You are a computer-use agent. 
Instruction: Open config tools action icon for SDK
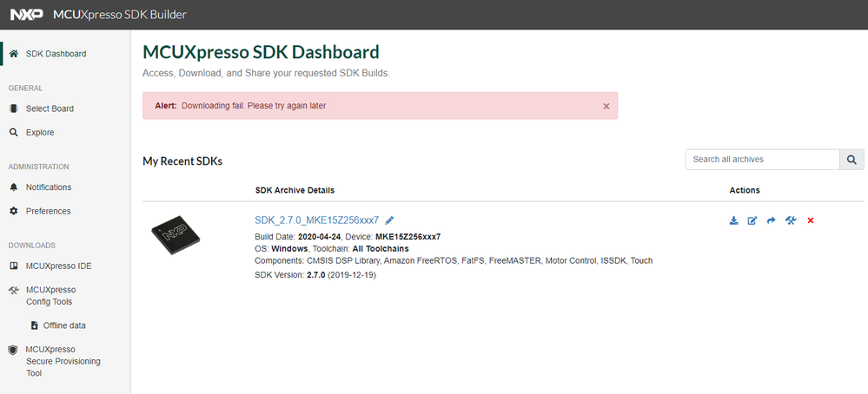click(x=791, y=220)
